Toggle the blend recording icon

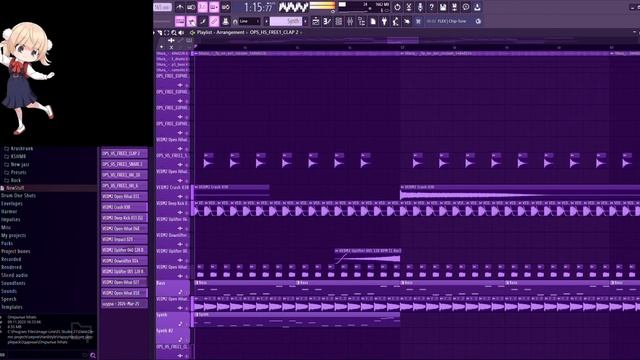214,7
